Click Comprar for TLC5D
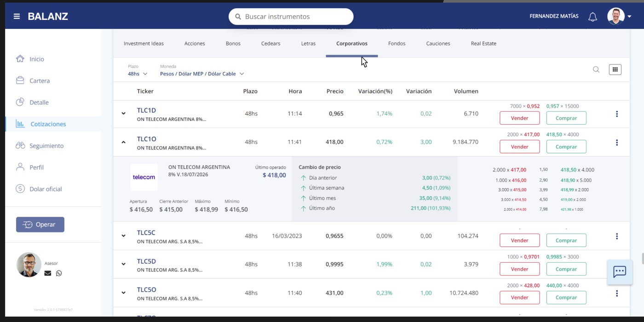The height and width of the screenshot is (322, 644). pyautogui.click(x=566, y=269)
